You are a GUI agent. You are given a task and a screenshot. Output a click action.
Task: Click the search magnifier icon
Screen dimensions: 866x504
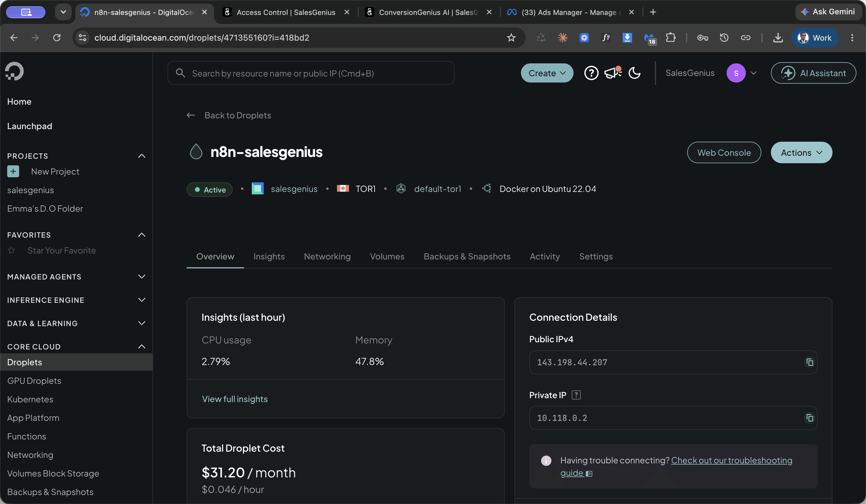pos(180,73)
